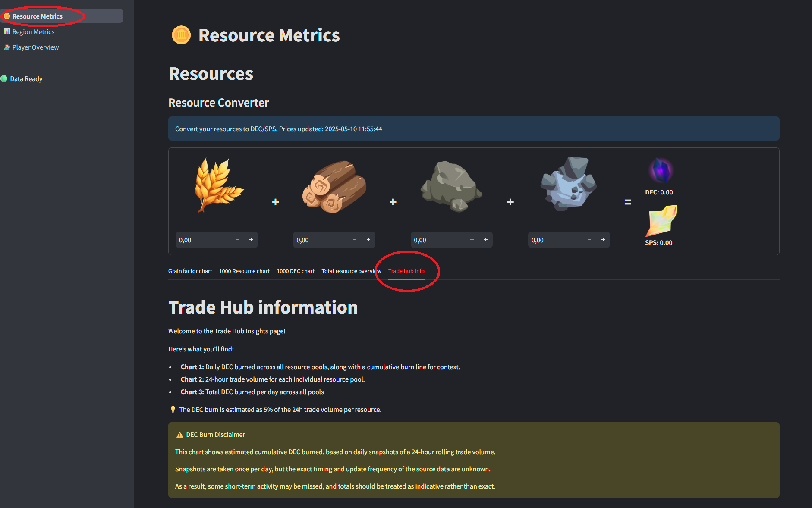Image resolution: width=812 pixels, height=508 pixels.
Task: Click the green Data Ready status dot
Action: coord(4,78)
